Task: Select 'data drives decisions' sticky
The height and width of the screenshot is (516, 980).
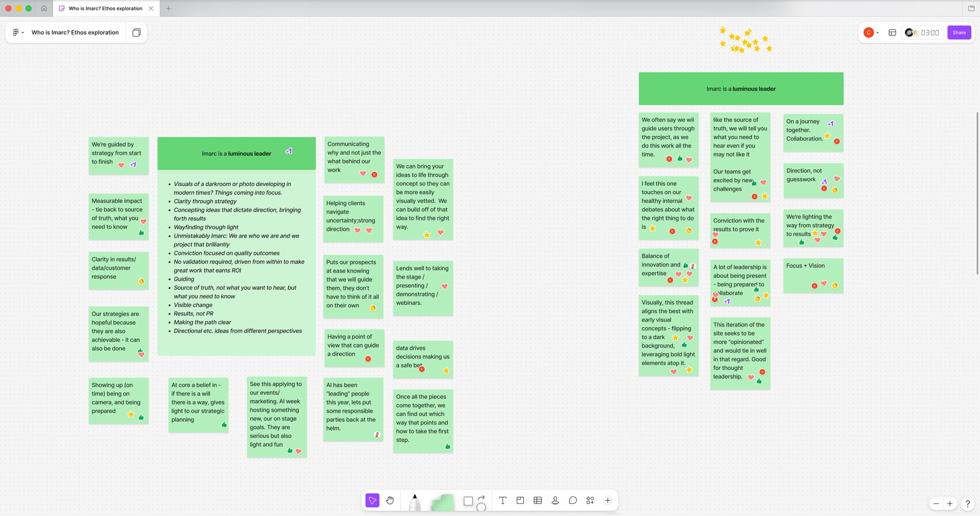Action: [423, 359]
